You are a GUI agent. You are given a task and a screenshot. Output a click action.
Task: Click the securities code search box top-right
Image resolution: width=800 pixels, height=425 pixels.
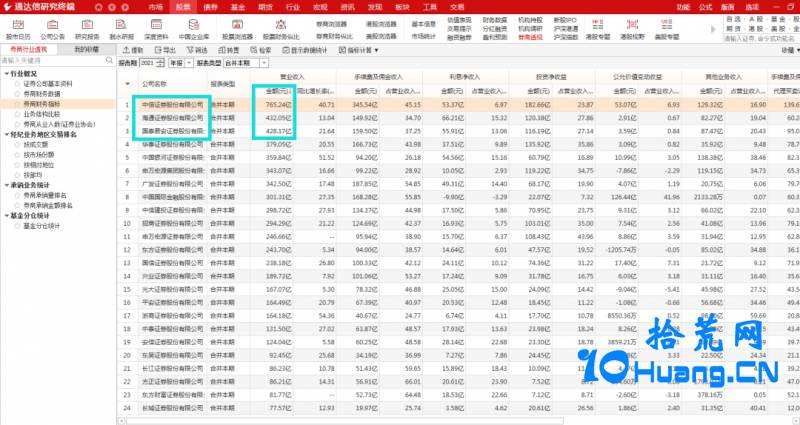[761, 38]
